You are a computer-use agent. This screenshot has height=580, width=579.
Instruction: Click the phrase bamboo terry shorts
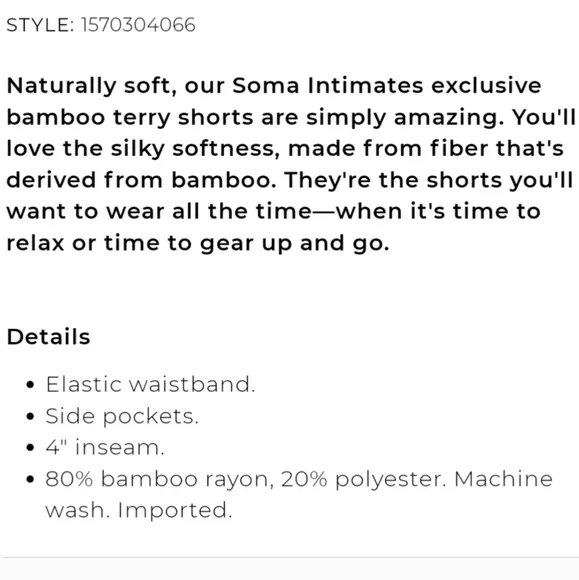pos(130,118)
